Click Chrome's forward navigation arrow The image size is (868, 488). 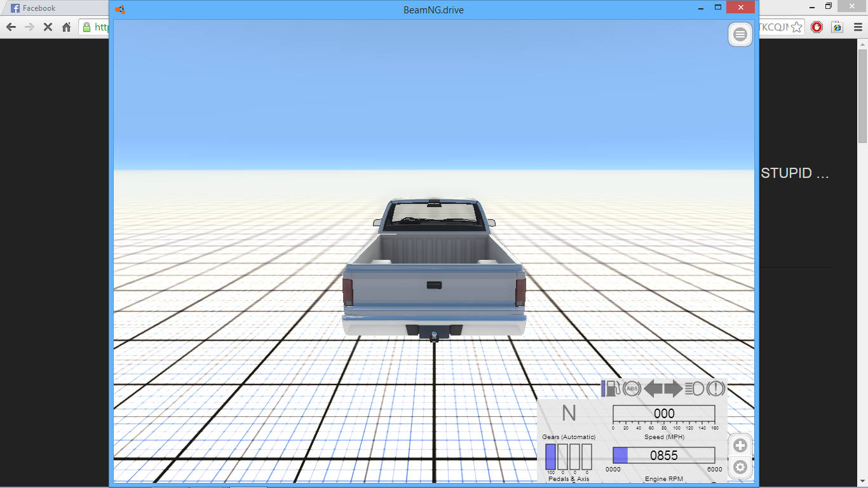click(29, 27)
